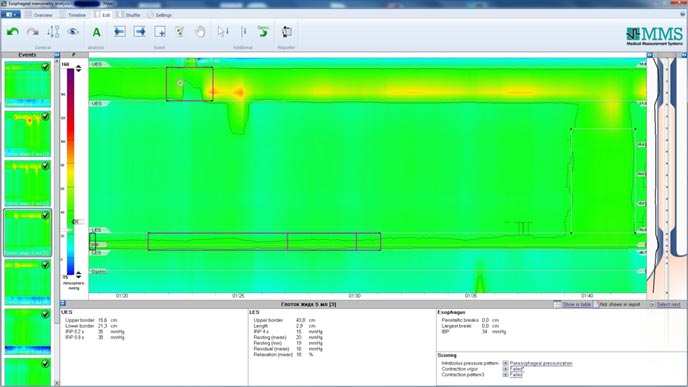Image resolution: width=688 pixels, height=387 pixels.
Task: Toggle checkmark on second event thumbnail
Action: pyautogui.click(x=45, y=117)
